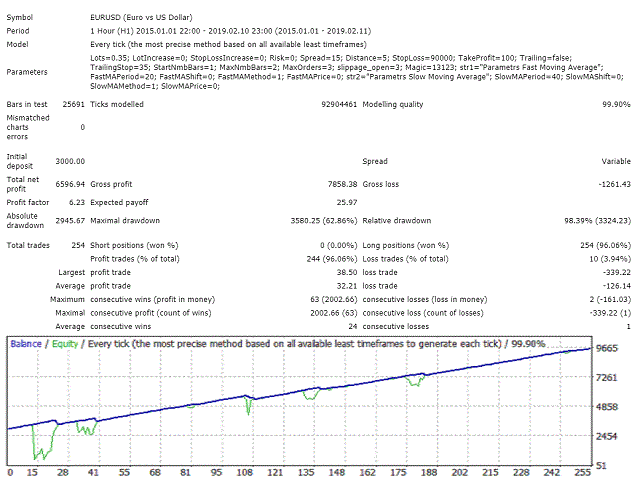This screenshot has width=640, height=480.
Task: Click the Long positions value 254 (96.06%)
Action: tap(605, 245)
